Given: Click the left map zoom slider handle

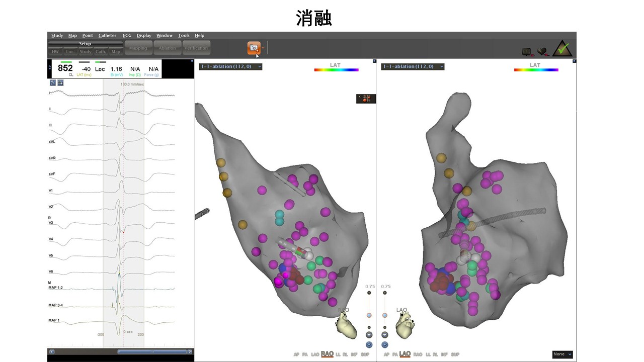Looking at the screenshot, I should pos(369,315).
